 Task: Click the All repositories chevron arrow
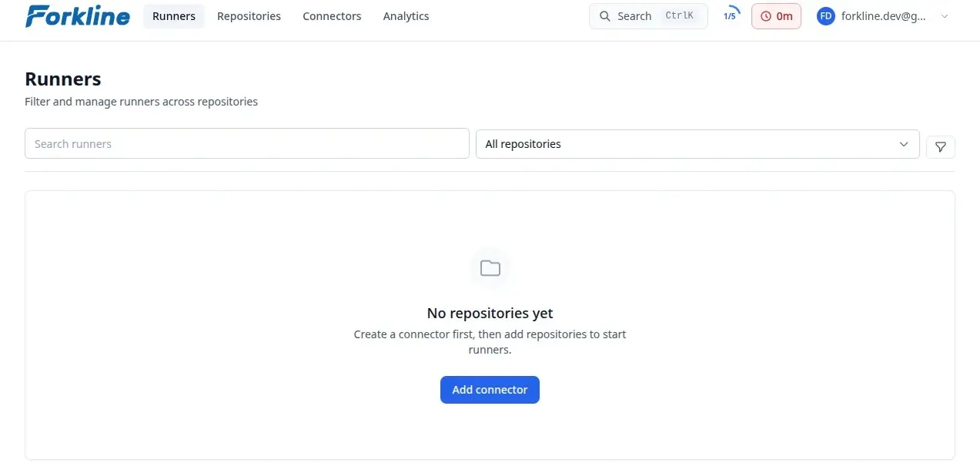pyautogui.click(x=904, y=144)
